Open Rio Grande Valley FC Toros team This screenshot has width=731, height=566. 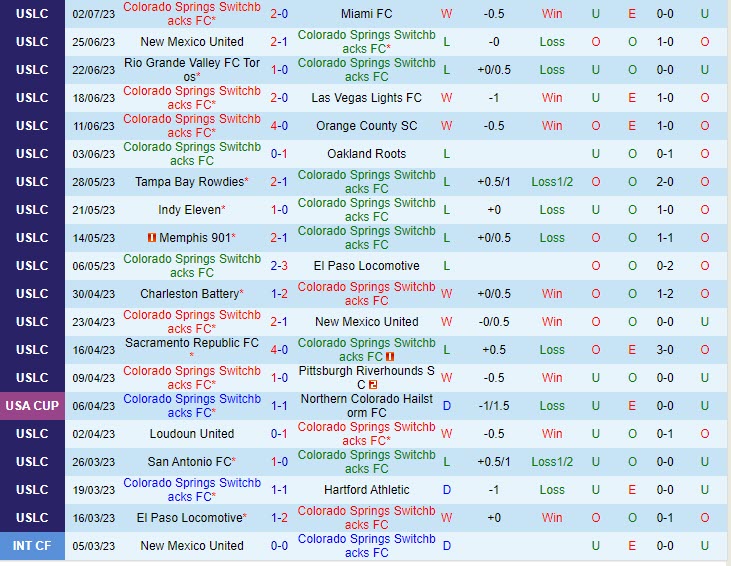pos(192,70)
